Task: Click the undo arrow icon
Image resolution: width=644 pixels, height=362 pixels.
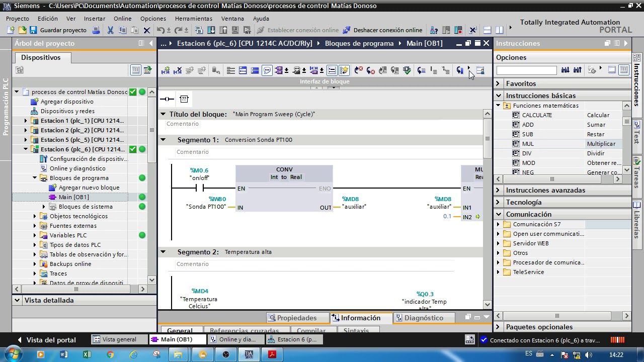Action: pos(160,30)
